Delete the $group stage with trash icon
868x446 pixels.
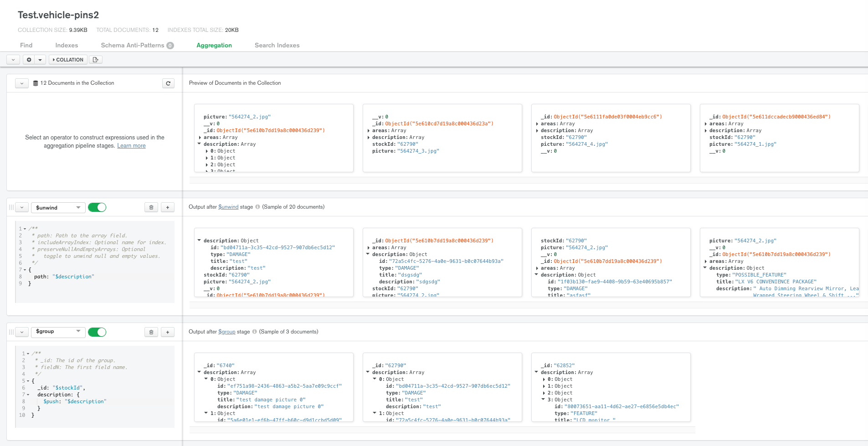tap(151, 332)
